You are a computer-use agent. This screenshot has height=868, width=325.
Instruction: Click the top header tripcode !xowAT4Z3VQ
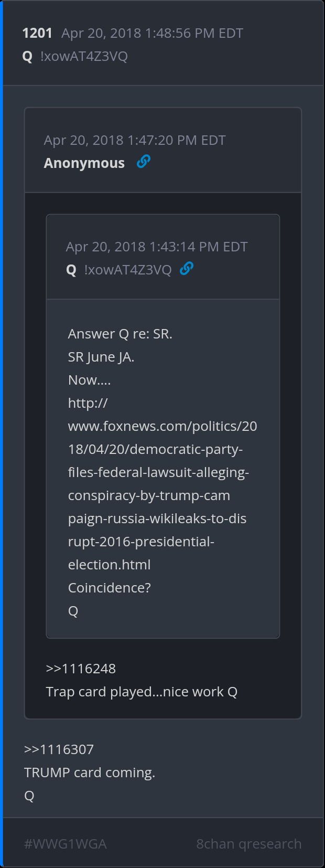tap(84, 56)
